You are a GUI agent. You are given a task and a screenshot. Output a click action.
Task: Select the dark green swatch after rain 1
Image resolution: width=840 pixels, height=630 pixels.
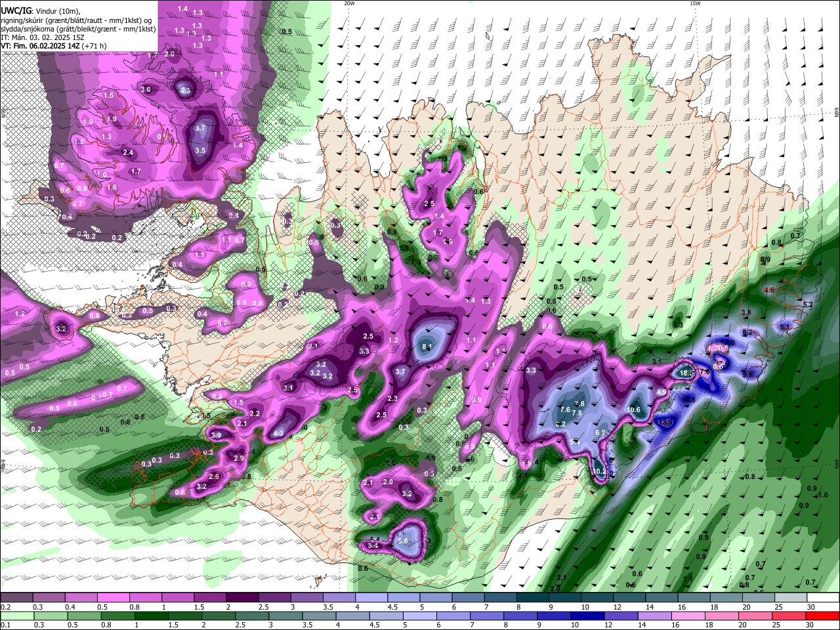(x=151, y=616)
